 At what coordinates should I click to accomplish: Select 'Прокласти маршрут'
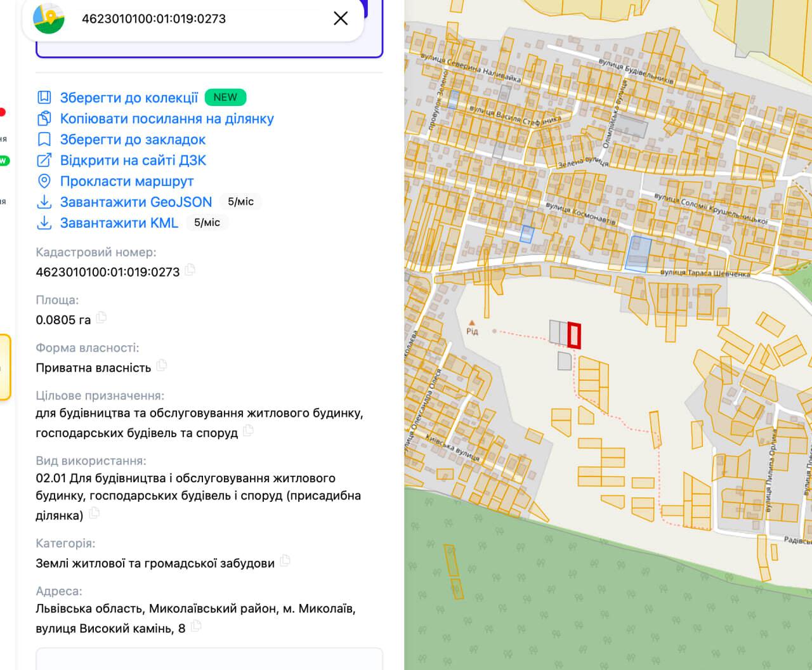point(127,181)
